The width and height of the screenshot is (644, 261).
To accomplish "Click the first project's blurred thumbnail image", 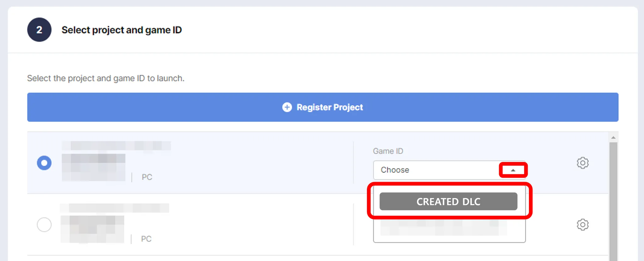I will 93,167.
